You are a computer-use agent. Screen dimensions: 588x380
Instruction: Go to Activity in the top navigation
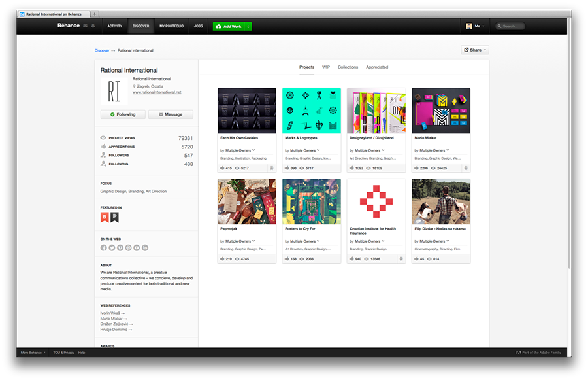115,26
